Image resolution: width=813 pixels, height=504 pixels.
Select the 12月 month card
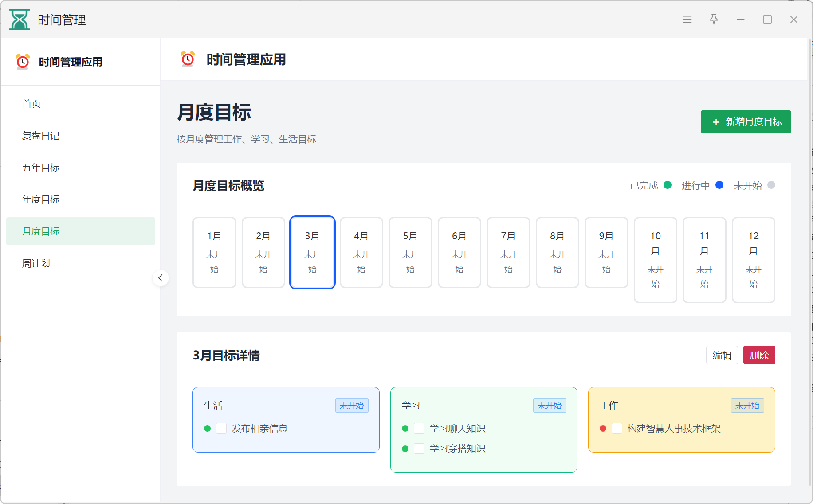pyautogui.click(x=753, y=260)
